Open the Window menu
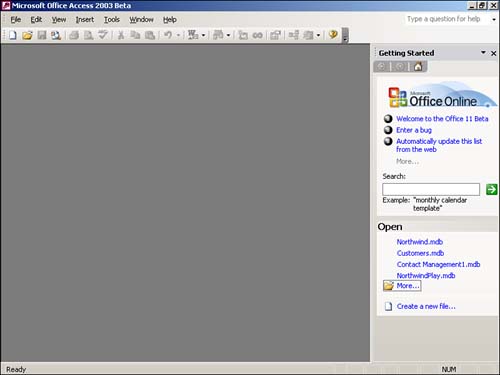The height and width of the screenshot is (375, 500). (141, 20)
